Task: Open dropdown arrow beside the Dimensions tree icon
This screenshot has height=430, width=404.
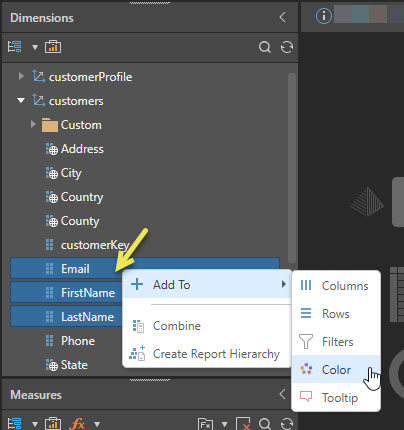Action: 35,47
